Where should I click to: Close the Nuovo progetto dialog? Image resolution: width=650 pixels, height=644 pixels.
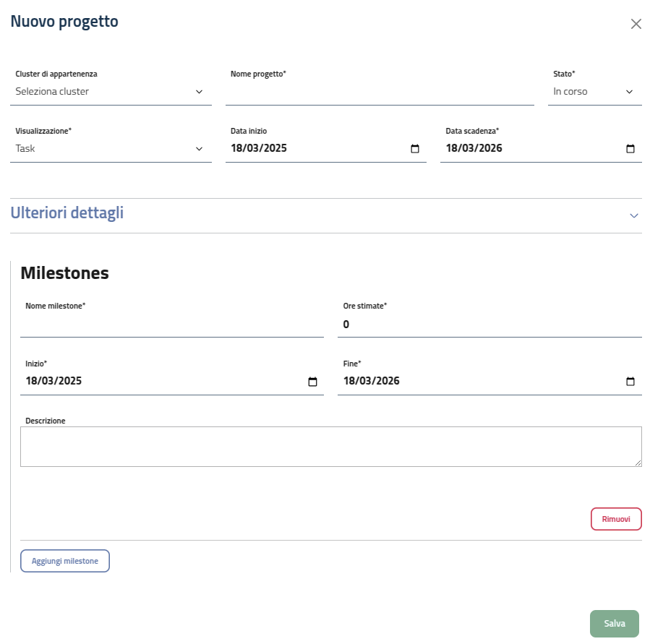(x=636, y=24)
